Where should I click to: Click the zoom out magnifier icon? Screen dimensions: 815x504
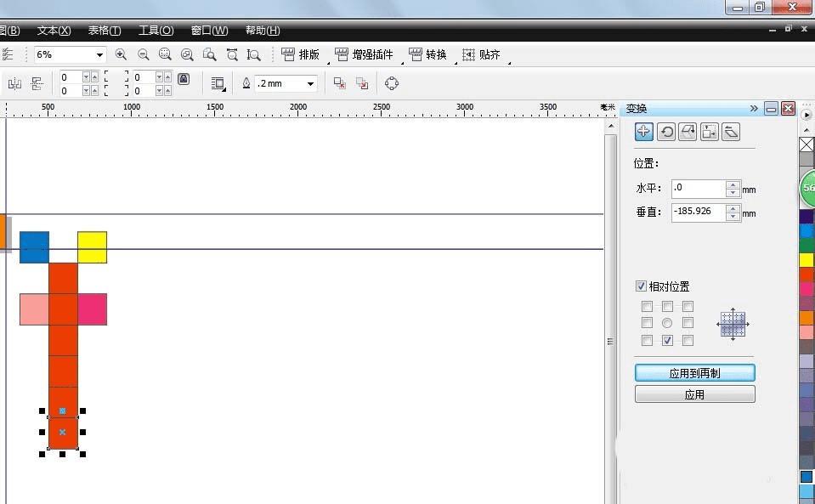(143, 54)
